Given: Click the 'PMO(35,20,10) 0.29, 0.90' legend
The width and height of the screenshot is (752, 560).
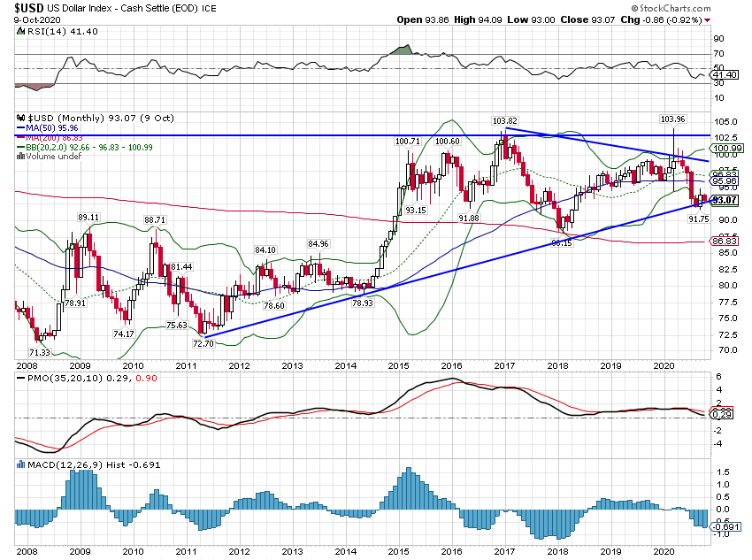Looking at the screenshot, I should [92, 379].
